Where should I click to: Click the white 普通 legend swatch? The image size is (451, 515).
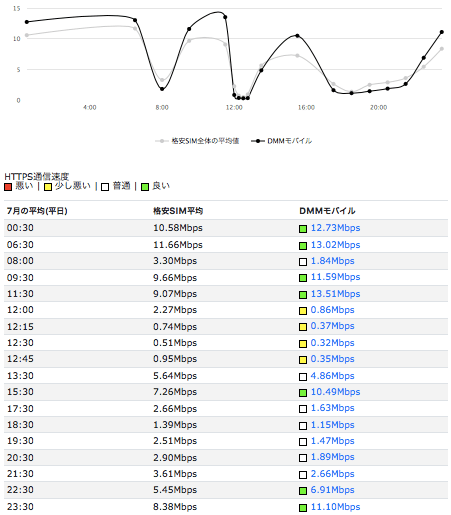105,187
